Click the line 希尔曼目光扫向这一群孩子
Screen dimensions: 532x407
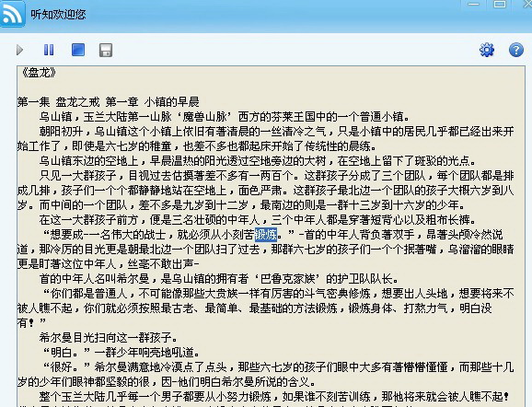coord(109,338)
